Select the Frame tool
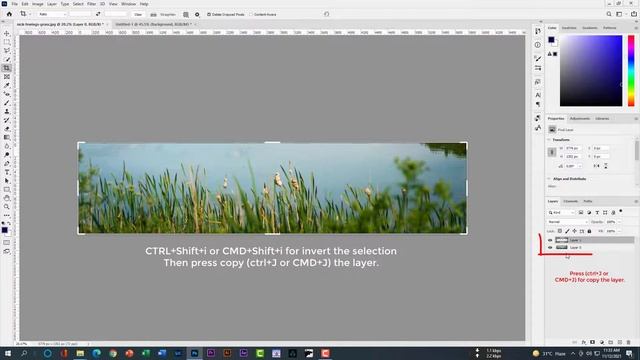640x360 pixels. [x=7, y=77]
